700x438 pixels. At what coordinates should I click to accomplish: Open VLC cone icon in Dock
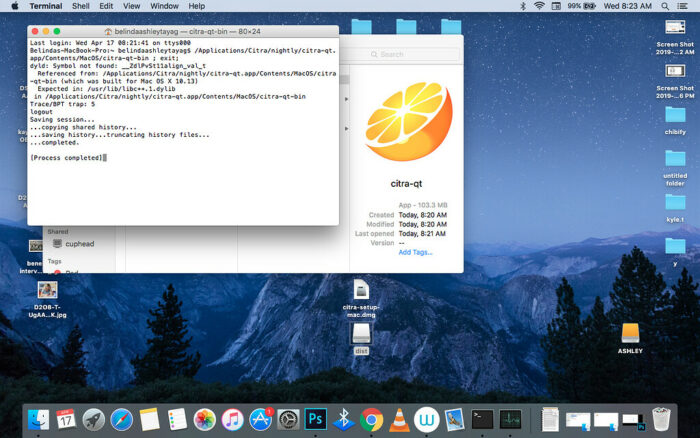coord(399,420)
